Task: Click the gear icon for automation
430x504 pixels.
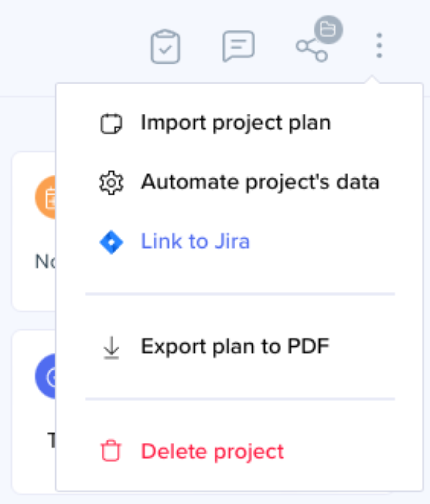Action: tap(111, 183)
